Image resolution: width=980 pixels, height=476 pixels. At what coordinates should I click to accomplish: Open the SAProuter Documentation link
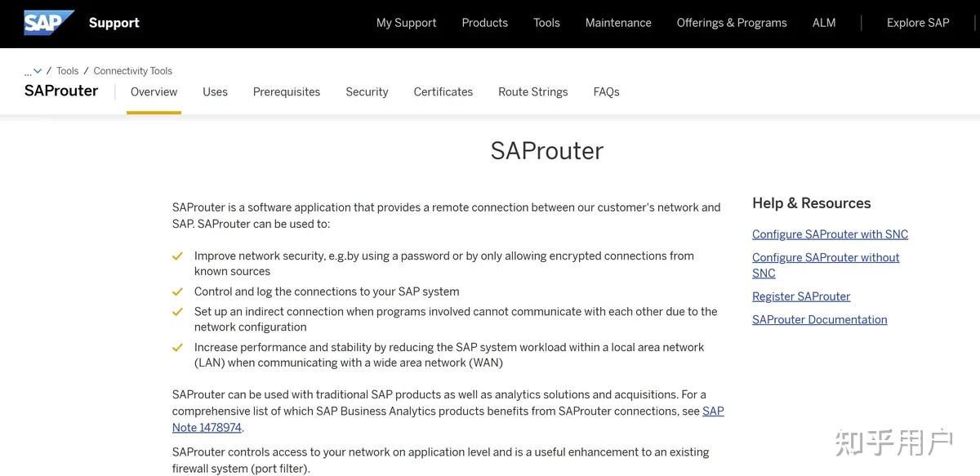[x=820, y=319]
